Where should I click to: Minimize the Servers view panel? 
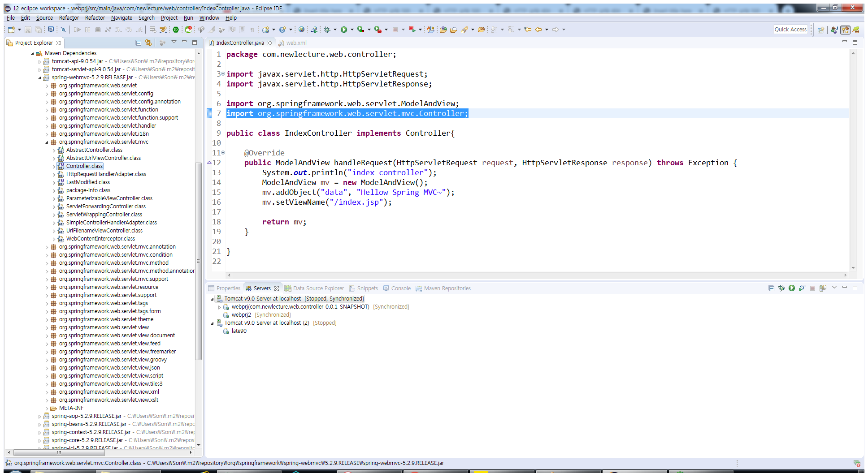click(x=845, y=288)
